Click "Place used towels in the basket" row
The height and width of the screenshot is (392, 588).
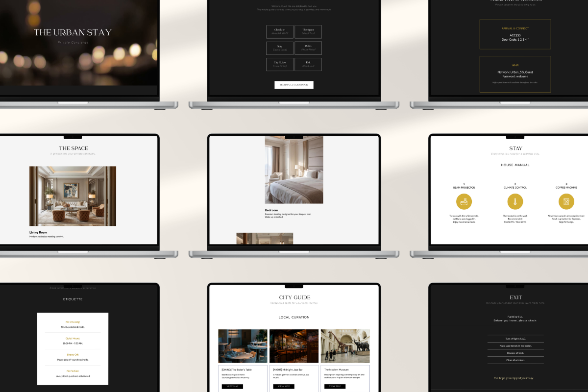click(515, 345)
